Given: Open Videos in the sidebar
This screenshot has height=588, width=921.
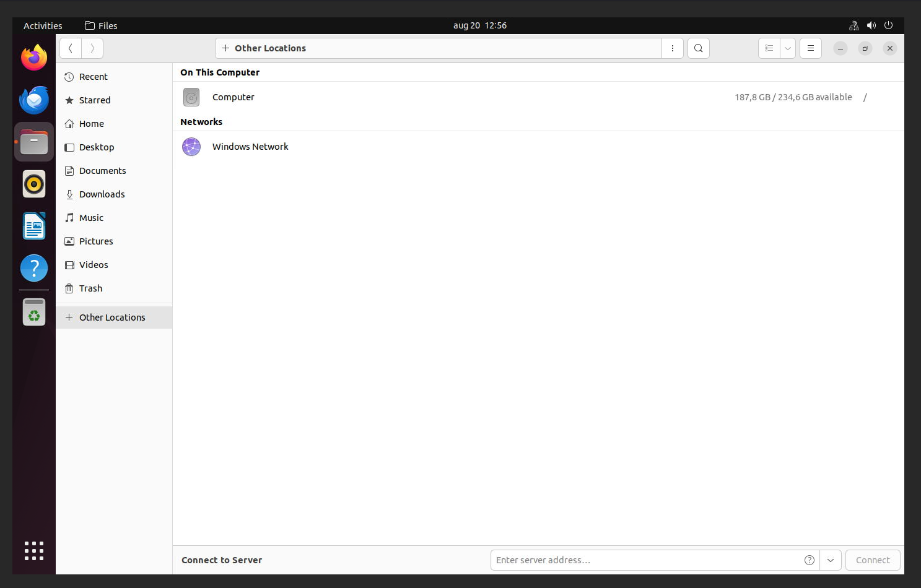Looking at the screenshot, I should (114, 265).
